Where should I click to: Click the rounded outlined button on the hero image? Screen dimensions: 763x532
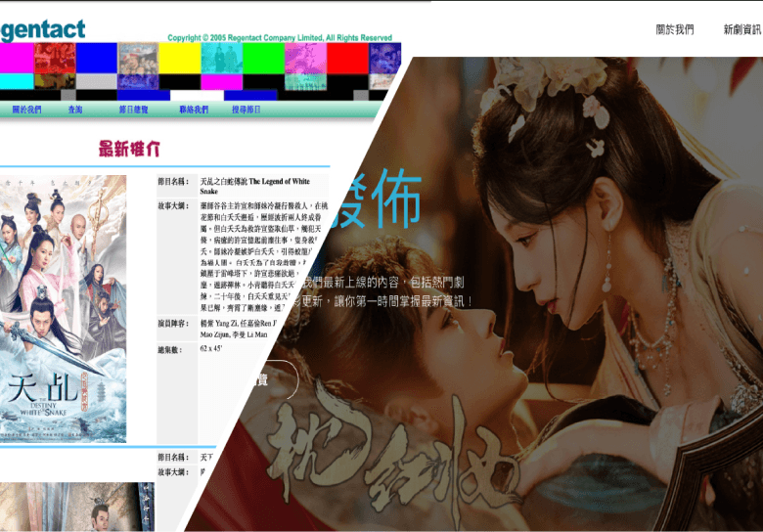(275, 380)
